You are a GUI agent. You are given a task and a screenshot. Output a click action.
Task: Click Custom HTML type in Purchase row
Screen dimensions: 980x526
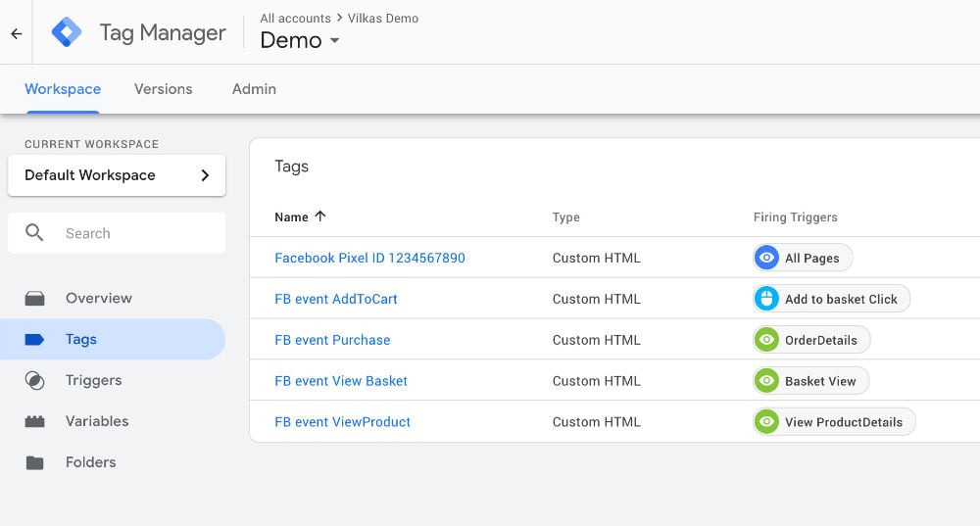point(596,340)
